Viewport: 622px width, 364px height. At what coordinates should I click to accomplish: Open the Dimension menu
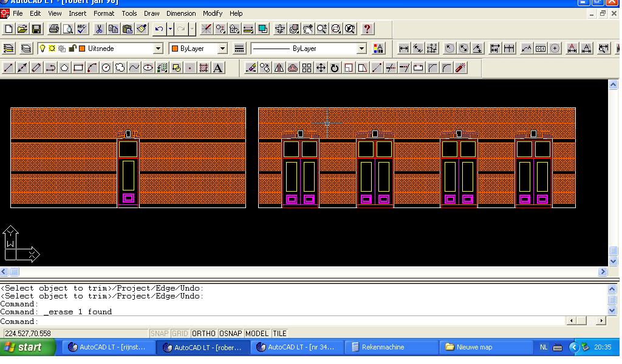(x=181, y=13)
